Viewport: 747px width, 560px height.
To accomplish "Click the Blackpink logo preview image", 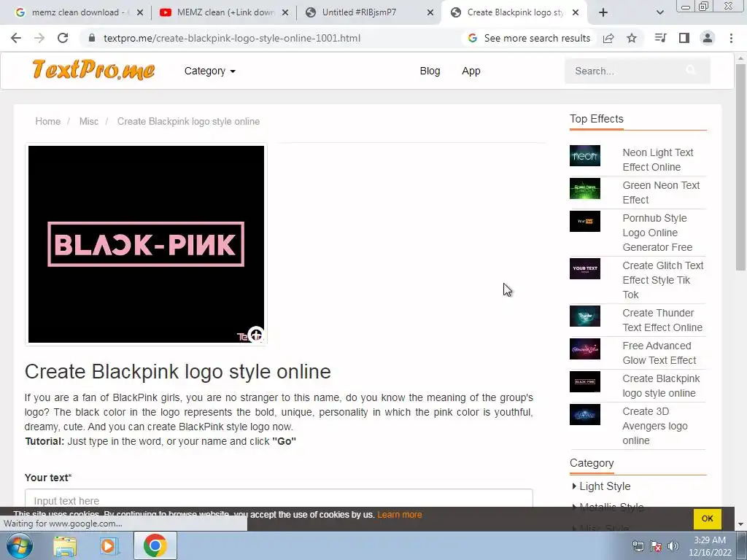I will pos(146,244).
